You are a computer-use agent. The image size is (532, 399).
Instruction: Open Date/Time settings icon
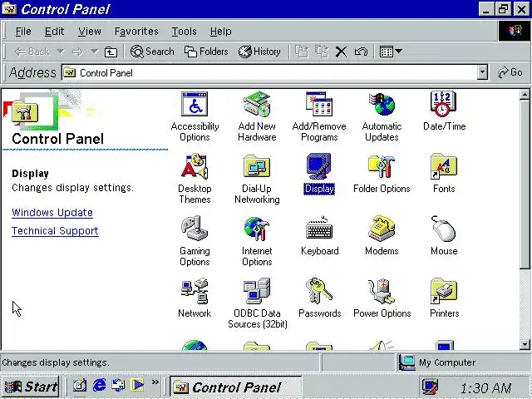(x=444, y=111)
